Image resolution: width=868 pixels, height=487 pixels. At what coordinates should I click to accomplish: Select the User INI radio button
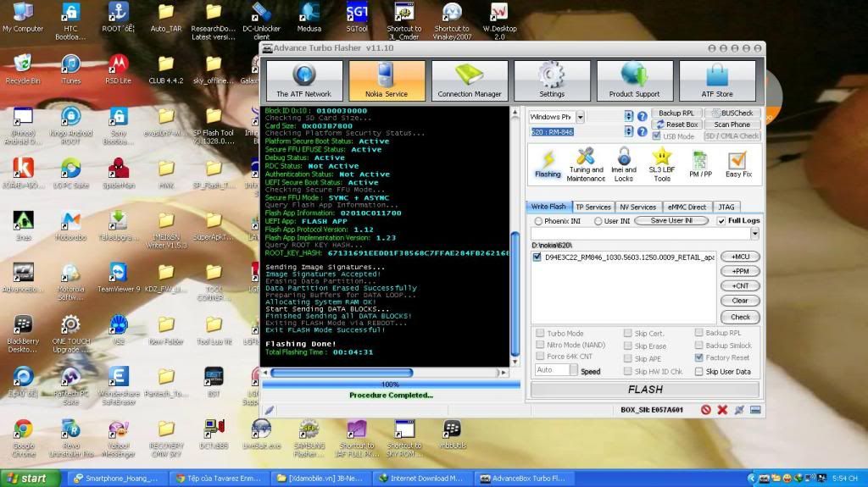click(598, 221)
